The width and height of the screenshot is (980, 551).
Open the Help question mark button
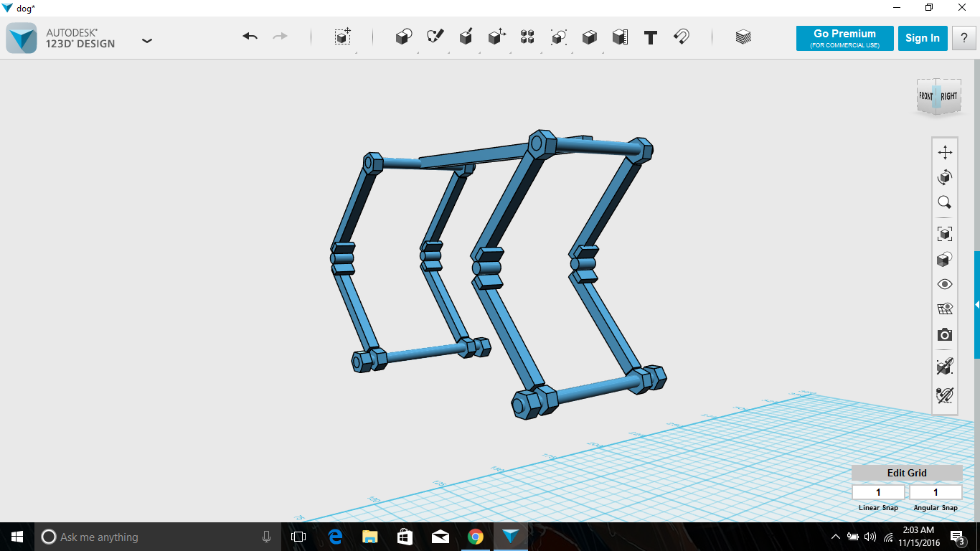(963, 38)
